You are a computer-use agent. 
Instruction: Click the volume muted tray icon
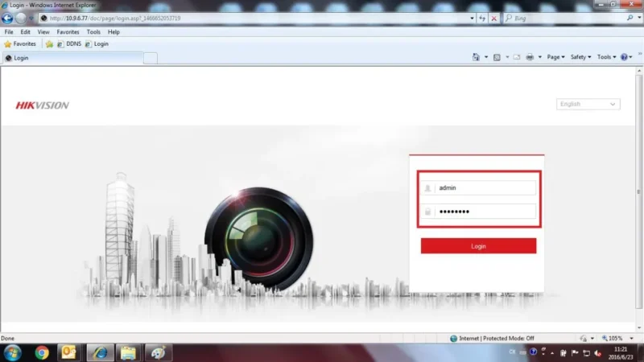tap(597, 353)
